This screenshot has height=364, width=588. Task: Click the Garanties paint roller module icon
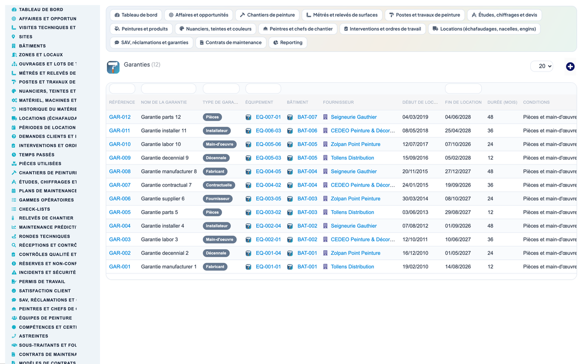(113, 67)
